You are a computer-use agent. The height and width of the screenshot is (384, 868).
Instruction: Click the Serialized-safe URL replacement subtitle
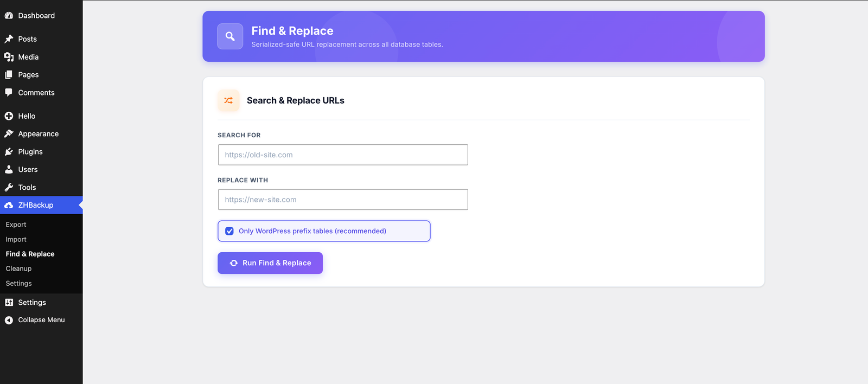[347, 44]
